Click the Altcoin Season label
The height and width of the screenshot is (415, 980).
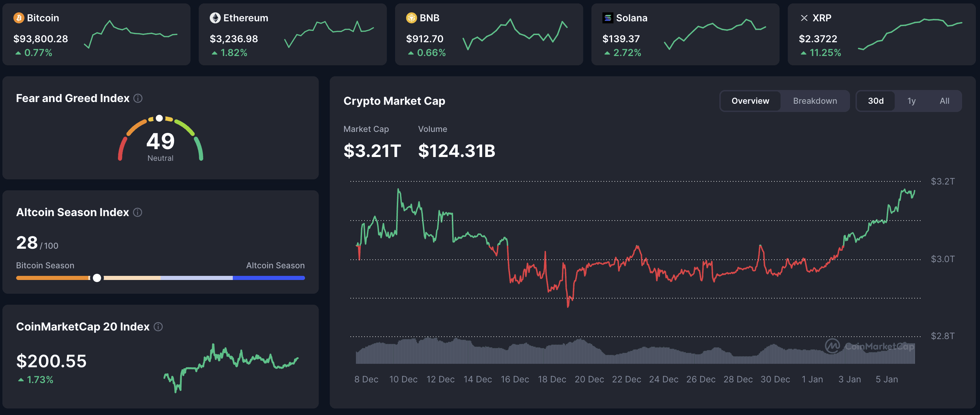[x=275, y=265]
